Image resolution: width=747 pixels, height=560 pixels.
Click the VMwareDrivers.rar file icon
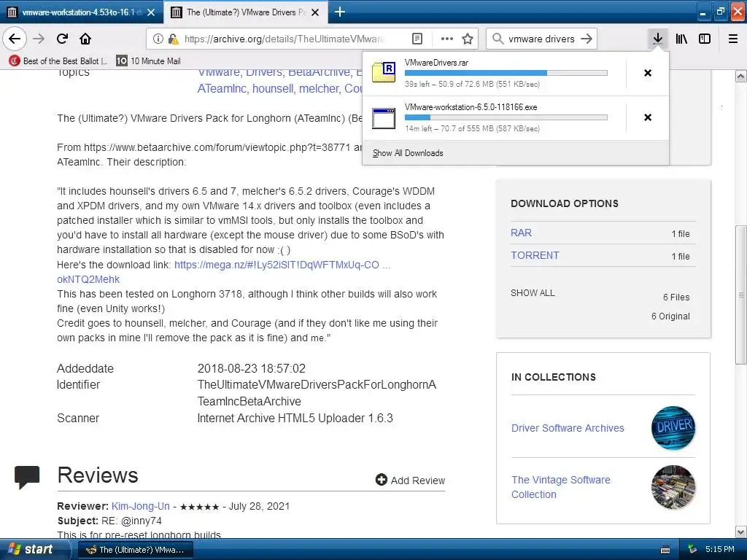coord(384,72)
